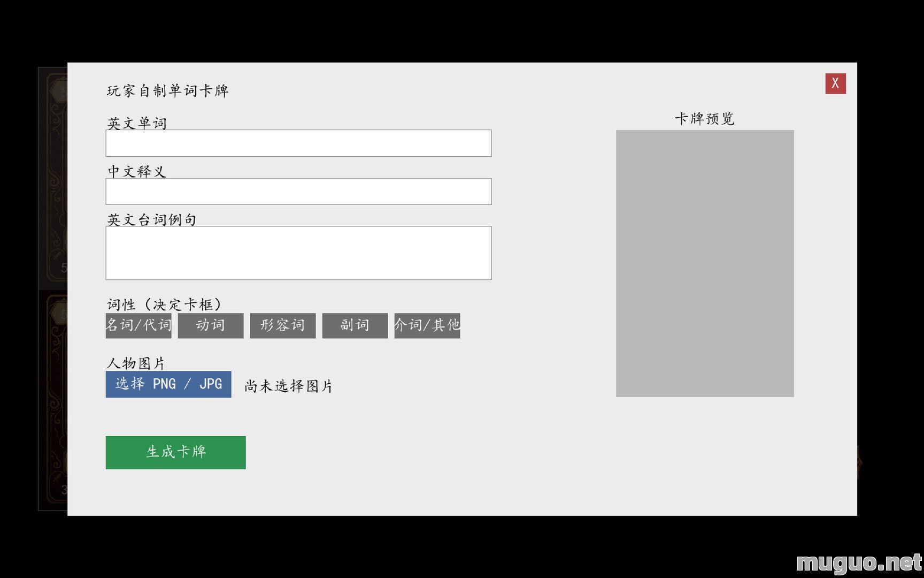924x578 pixels.
Task: Pick the 副词 word type
Action: coord(355,325)
